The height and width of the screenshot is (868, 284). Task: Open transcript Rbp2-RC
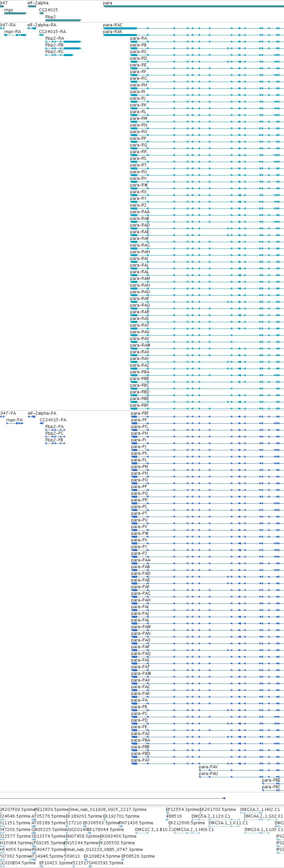click(54, 52)
